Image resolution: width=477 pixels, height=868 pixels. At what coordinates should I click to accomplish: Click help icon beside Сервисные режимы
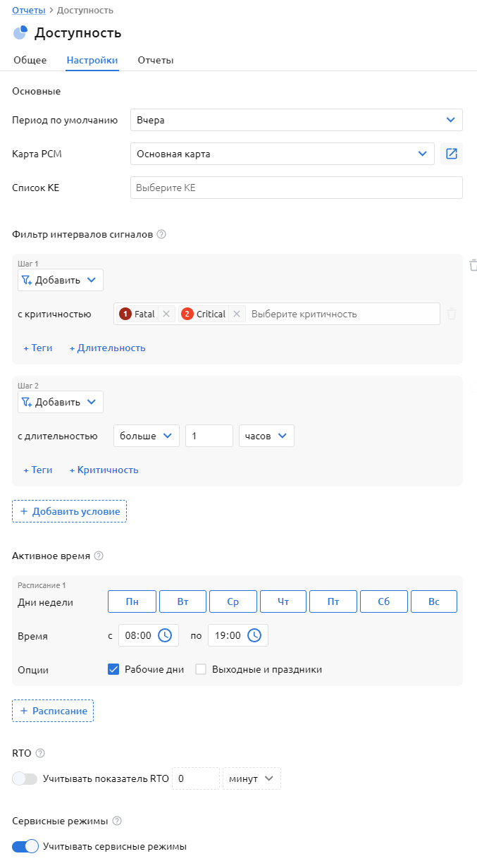117,821
